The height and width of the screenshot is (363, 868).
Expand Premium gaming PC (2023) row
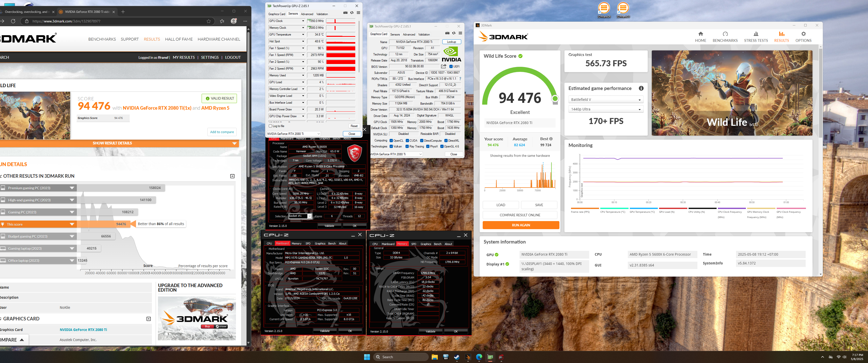point(38,188)
